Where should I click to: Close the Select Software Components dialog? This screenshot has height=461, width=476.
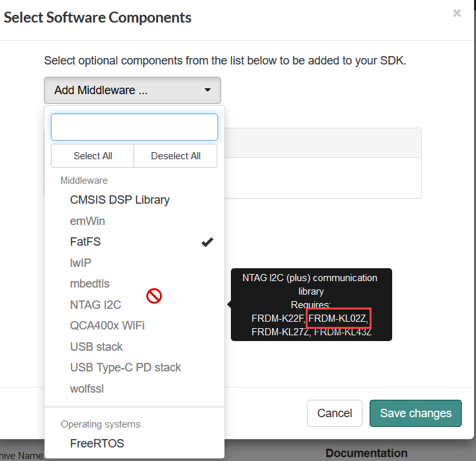[x=457, y=13]
